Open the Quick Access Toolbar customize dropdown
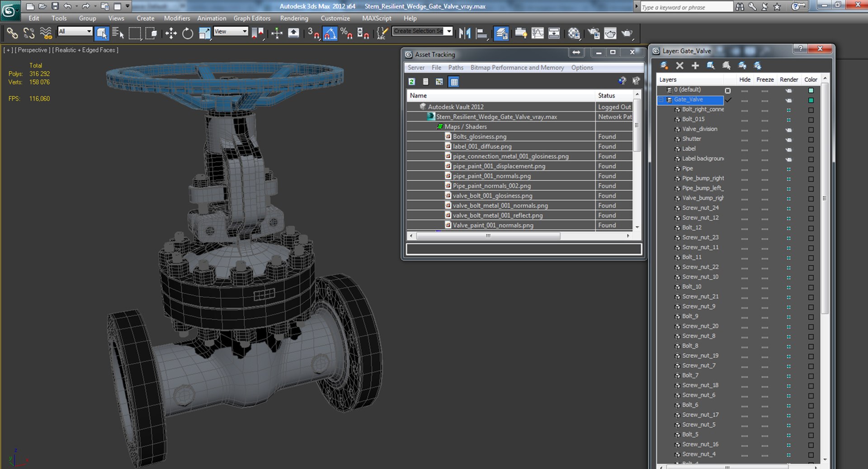868x469 pixels. click(x=128, y=6)
